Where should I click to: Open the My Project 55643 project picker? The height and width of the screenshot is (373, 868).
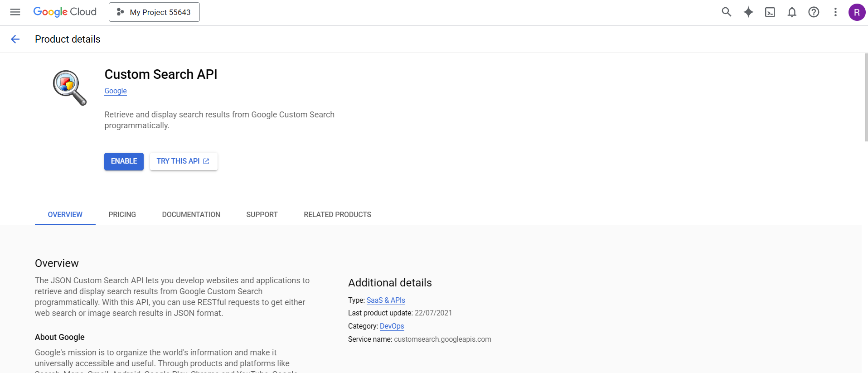[x=154, y=12]
